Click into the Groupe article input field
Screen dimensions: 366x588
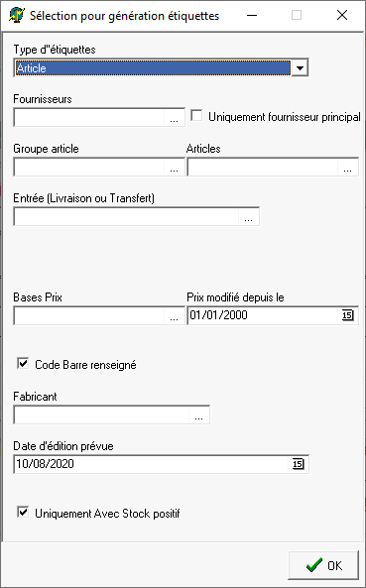(89, 168)
